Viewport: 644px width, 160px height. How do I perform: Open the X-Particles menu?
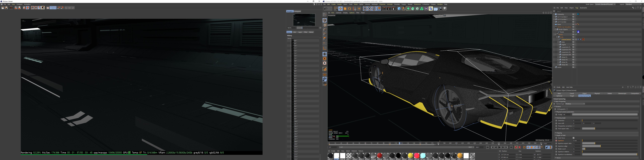[x=426, y=4]
